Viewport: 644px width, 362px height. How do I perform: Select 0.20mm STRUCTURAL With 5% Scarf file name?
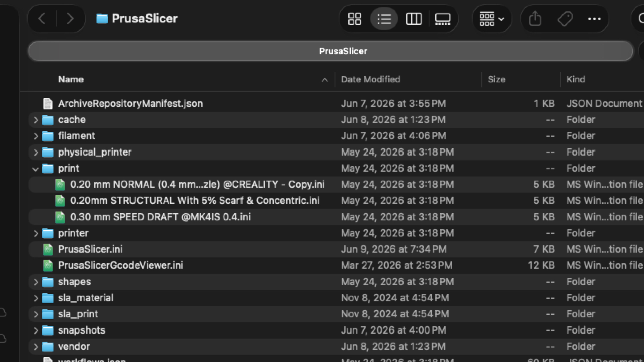click(195, 200)
